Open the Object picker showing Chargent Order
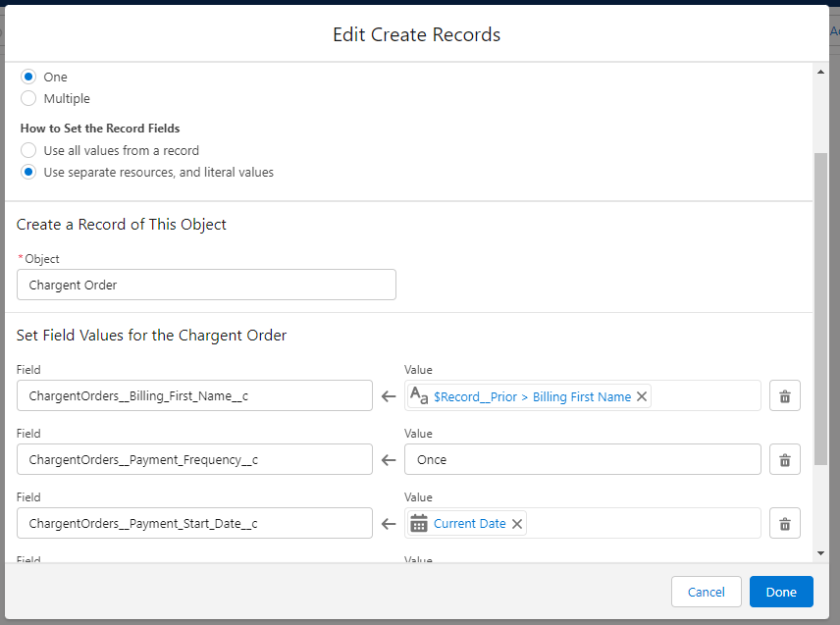Viewport: 840px width, 625px height. (206, 285)
